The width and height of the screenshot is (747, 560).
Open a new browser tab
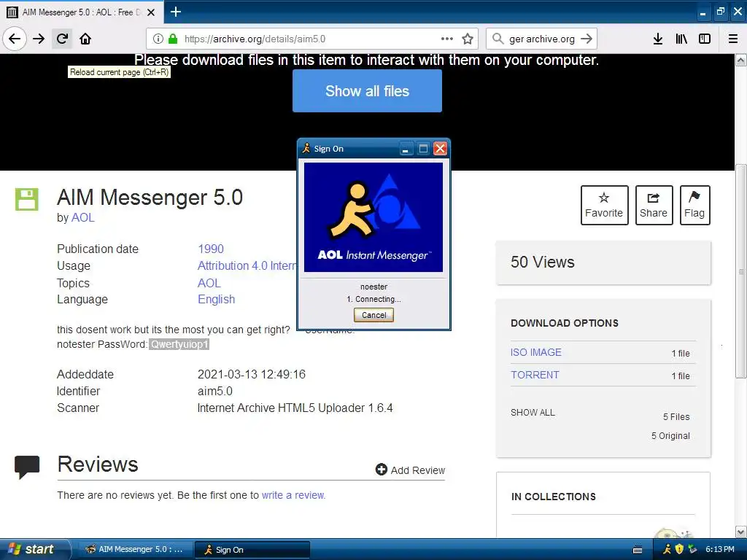(x=176, y=12)
